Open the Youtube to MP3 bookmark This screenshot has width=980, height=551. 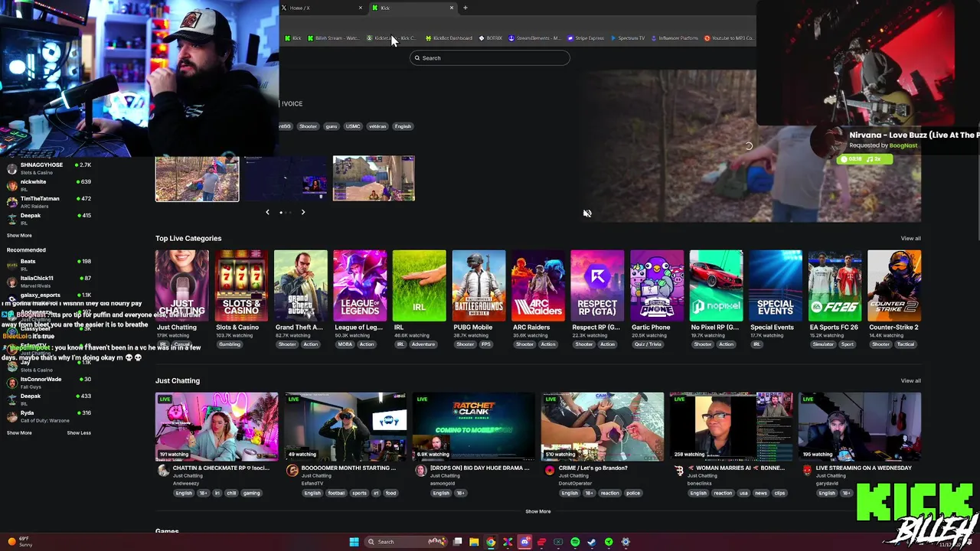729,38
